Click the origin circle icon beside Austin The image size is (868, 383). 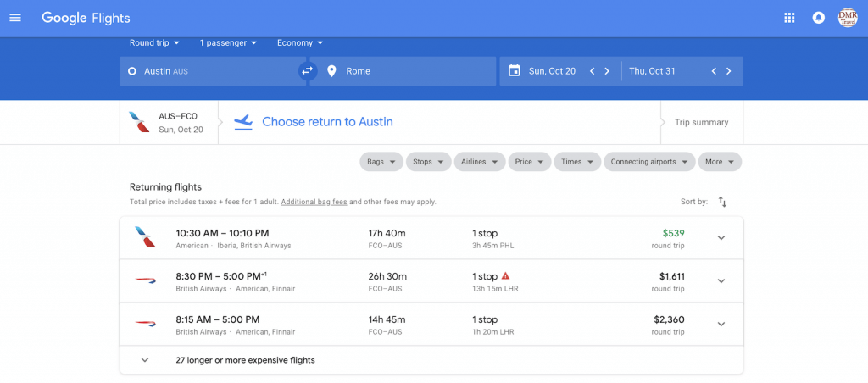(131, 71)
